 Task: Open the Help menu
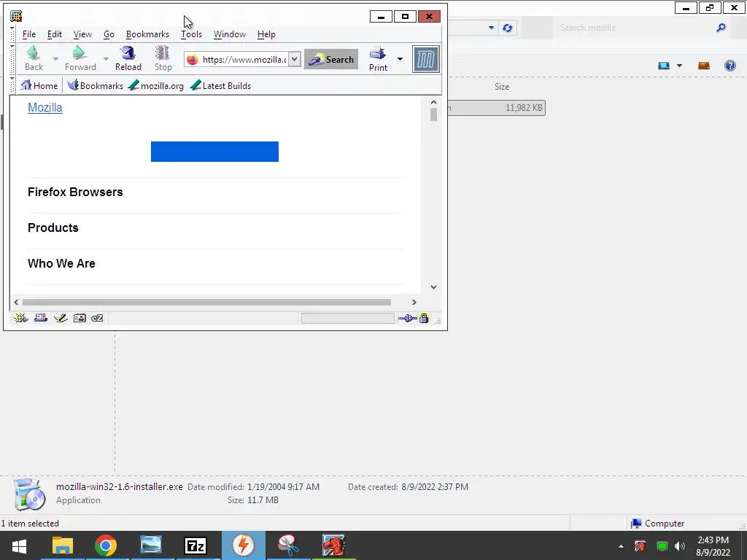(266, 34)
